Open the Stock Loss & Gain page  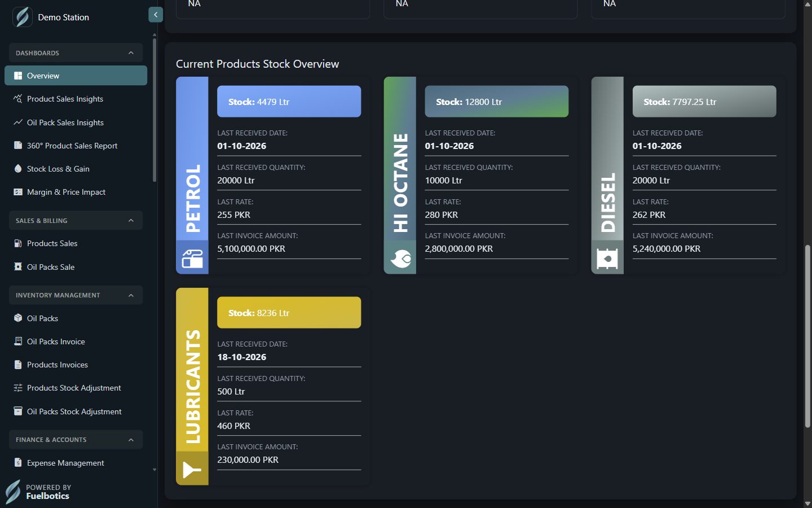(x=76, y=169)
